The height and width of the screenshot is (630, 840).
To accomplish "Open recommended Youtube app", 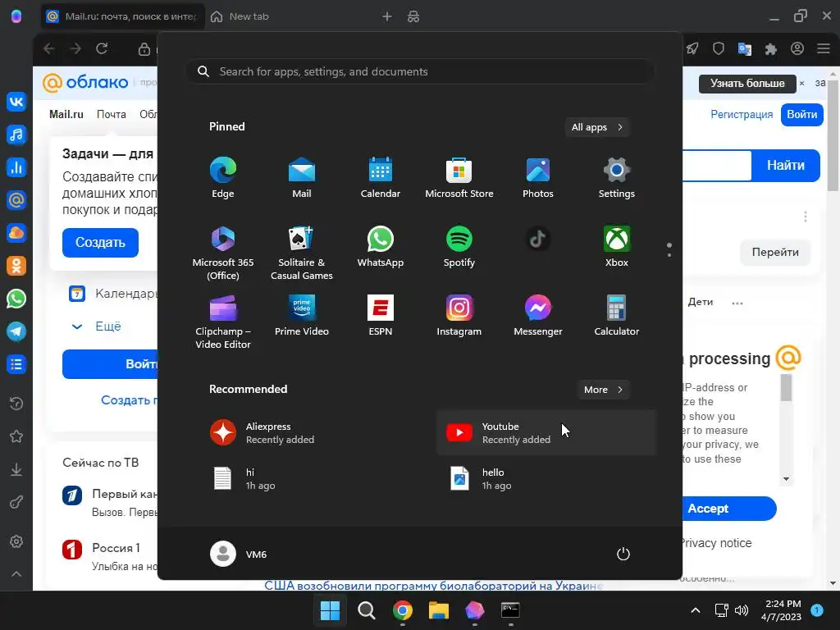I will tap(546, 433).
